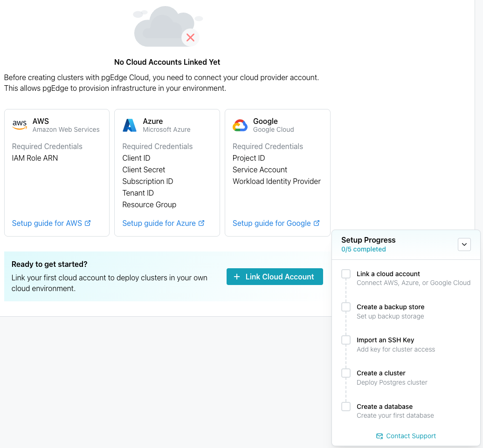483x448 pixels.
Task: Check the Import an SSH Key step
Action: pos(345,340)
